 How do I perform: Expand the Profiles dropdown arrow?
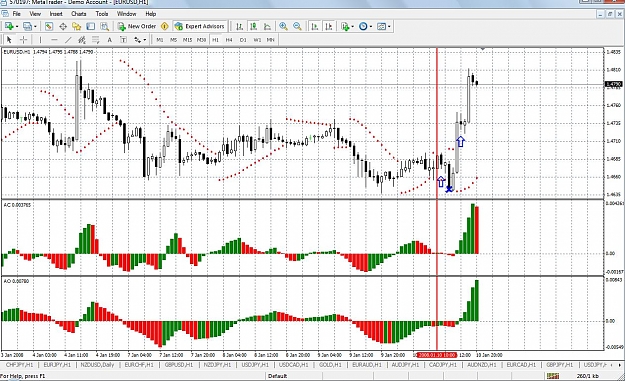pos(35,27)
